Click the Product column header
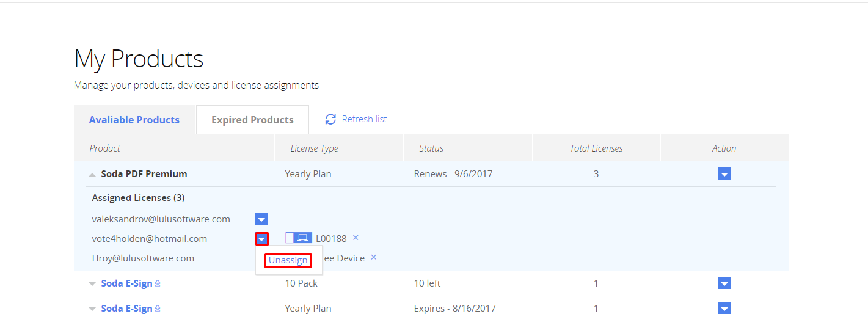This screenshot has height=325, width=868. tap(105, 148)
